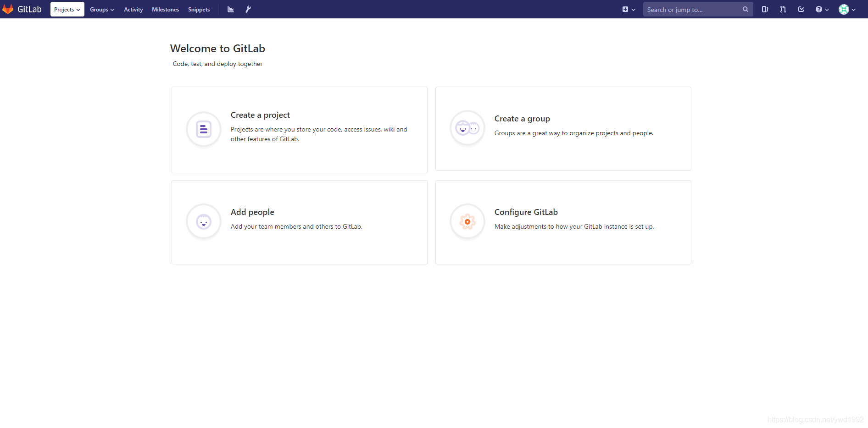
Task: Click the Configure GitLab heading
Action: [526, 212]
